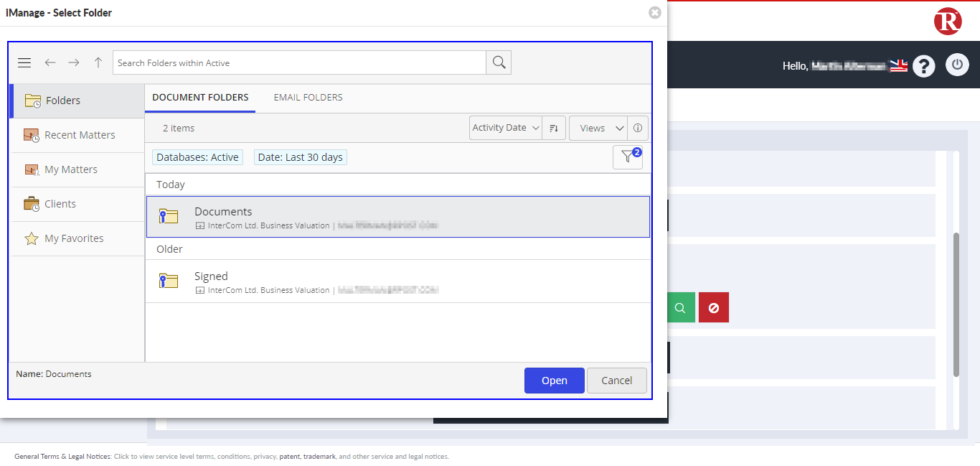Viewport: 980px width, 466px height.
Task: Click the Cancel button
Action: click(x=616, y=381)
